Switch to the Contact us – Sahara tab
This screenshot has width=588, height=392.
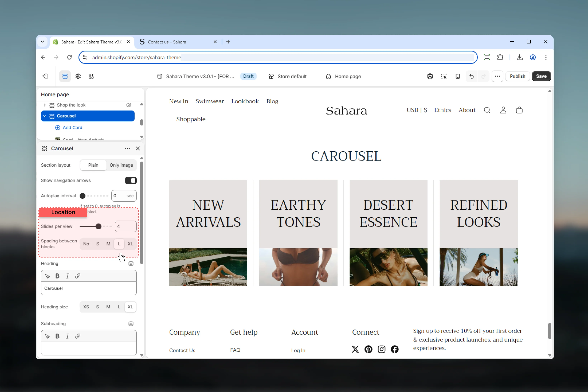[x=178, y=42]
